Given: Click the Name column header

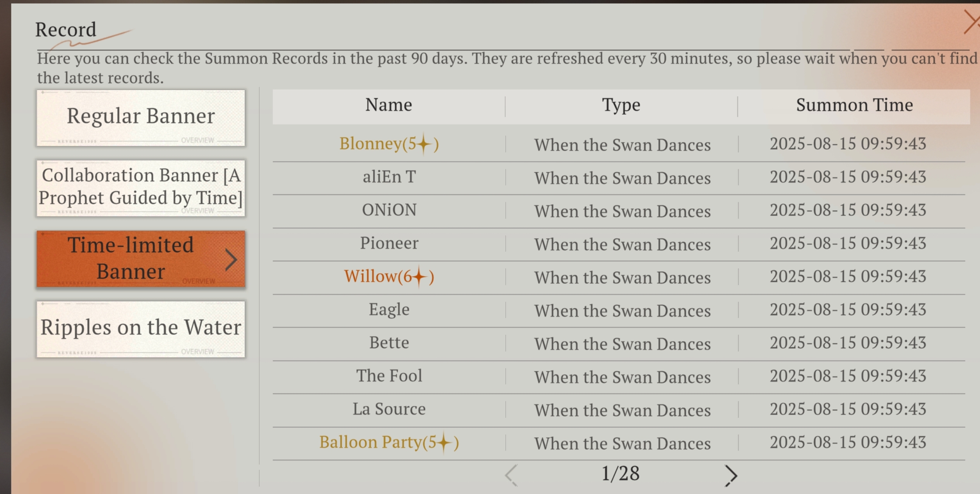Looking at the screenshot, I should [x=388, y=105].
